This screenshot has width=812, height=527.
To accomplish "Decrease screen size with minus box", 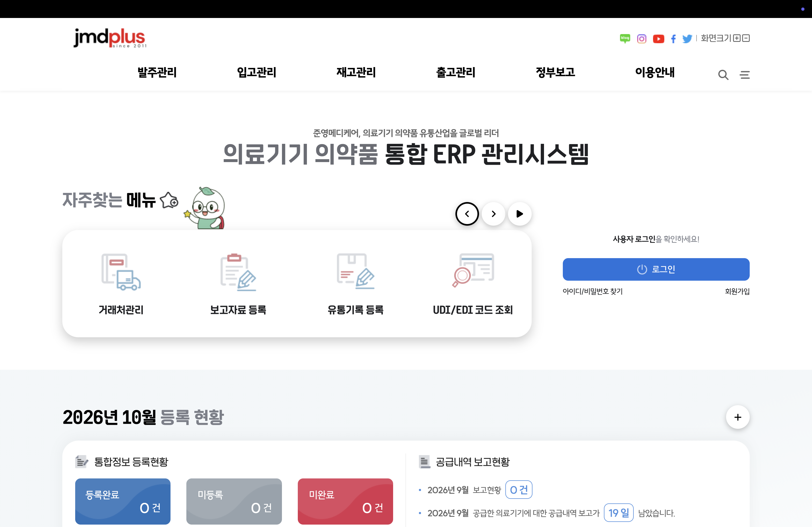I will click(746, 38).
